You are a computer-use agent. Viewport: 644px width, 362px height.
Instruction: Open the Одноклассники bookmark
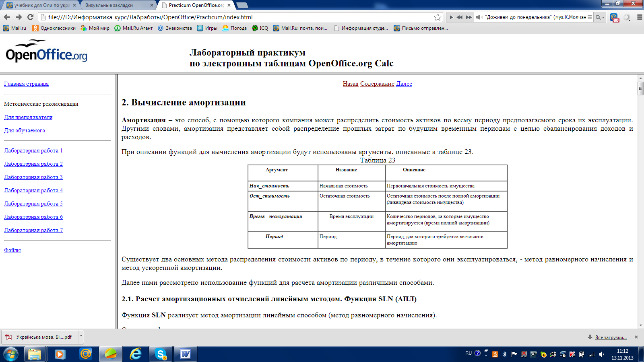(x=54, y=28)
